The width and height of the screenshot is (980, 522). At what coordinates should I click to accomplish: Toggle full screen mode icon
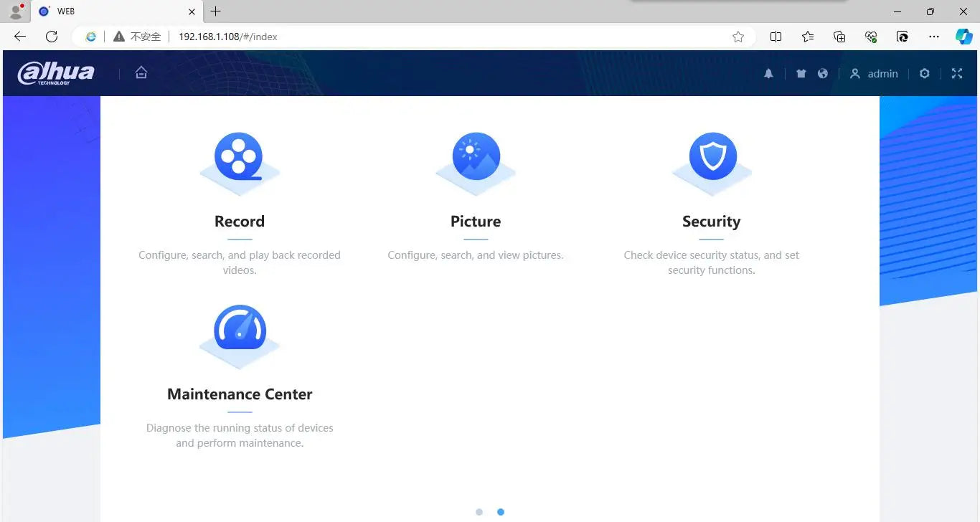click(957, 73)
